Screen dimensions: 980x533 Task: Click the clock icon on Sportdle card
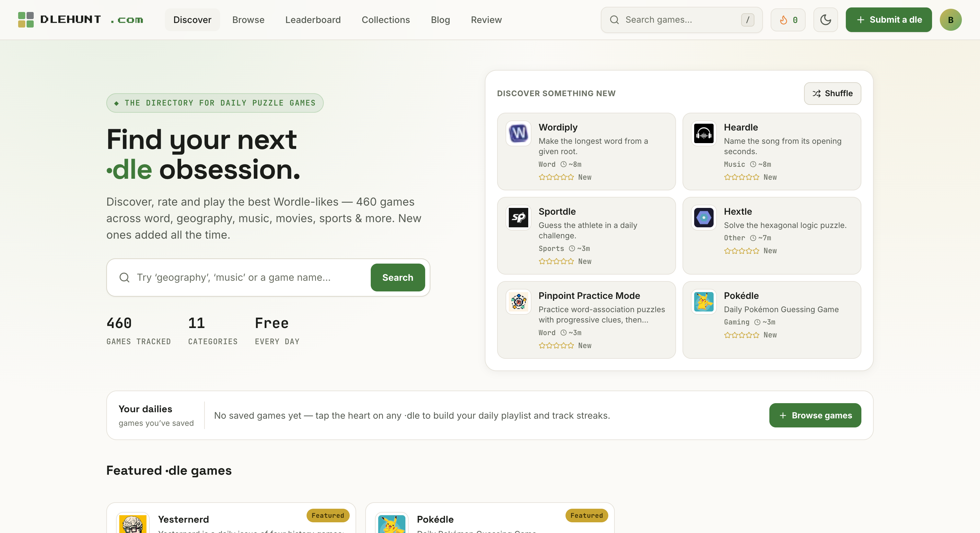[572, 249]
